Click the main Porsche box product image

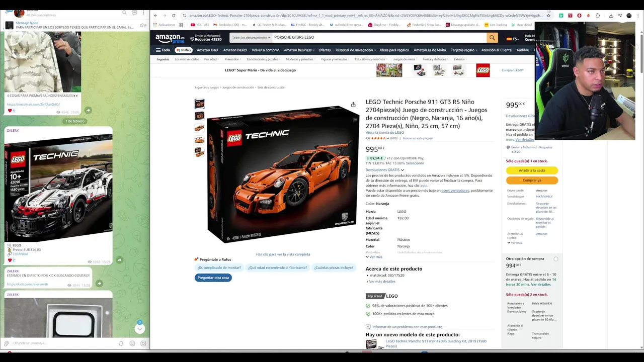tap(283, 174)
